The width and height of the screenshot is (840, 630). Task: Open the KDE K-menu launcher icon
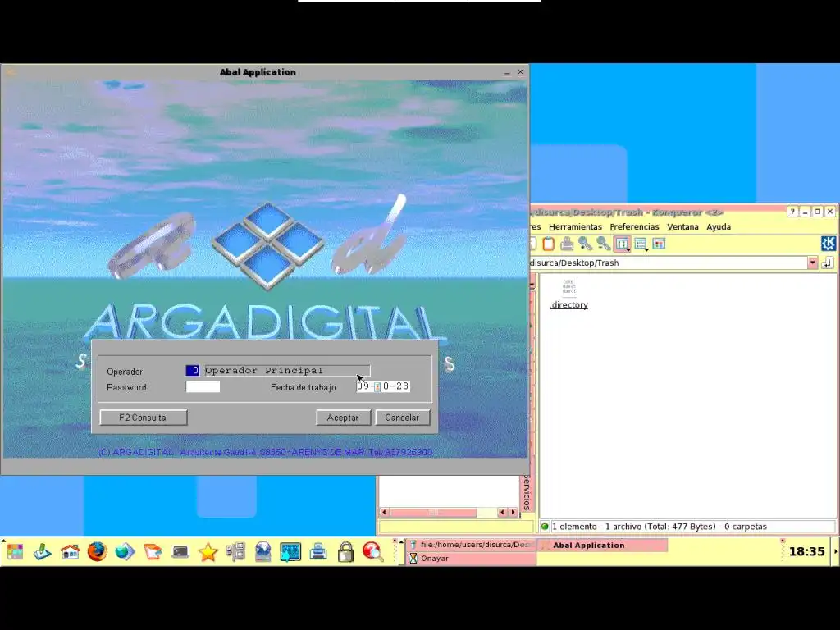(15, 552)
